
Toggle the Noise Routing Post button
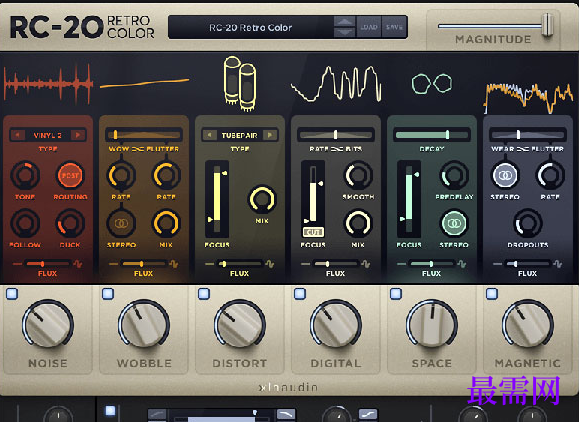[x=70, y=175]
